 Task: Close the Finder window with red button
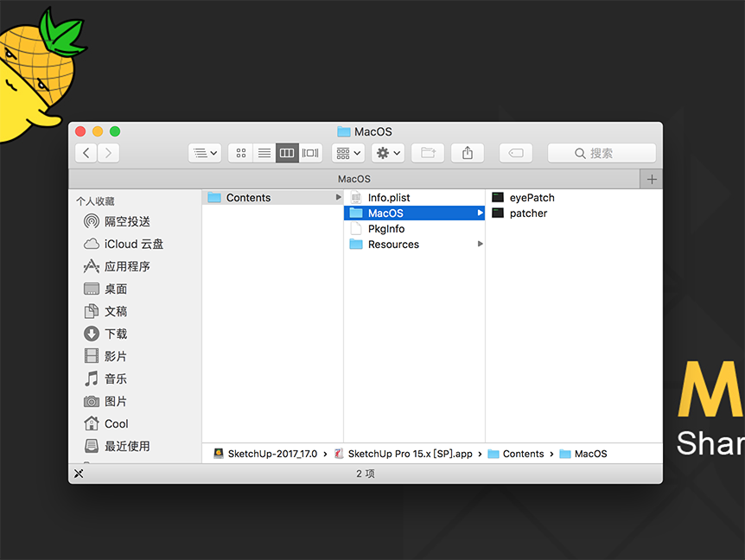tap(80, 131)
